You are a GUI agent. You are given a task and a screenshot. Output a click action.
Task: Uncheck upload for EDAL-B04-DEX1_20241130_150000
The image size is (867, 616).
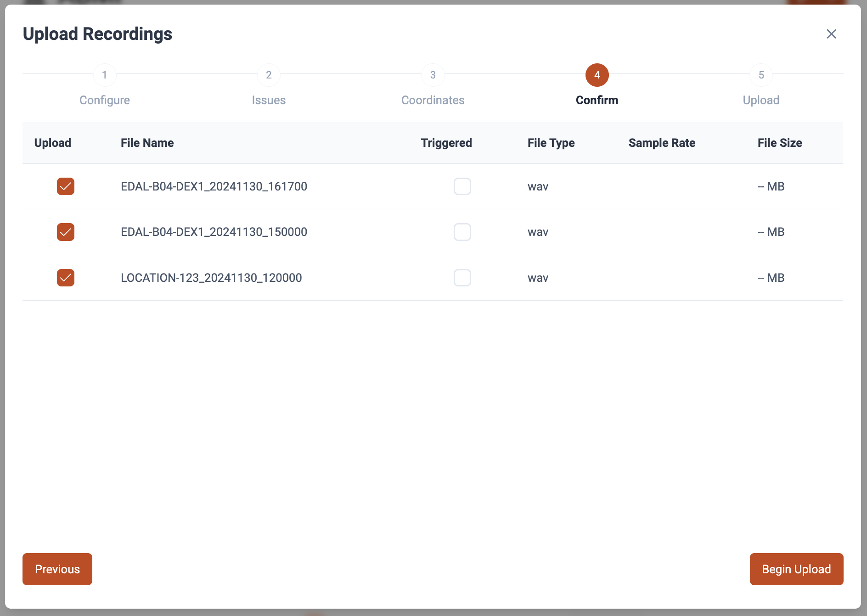click(66, 232)
